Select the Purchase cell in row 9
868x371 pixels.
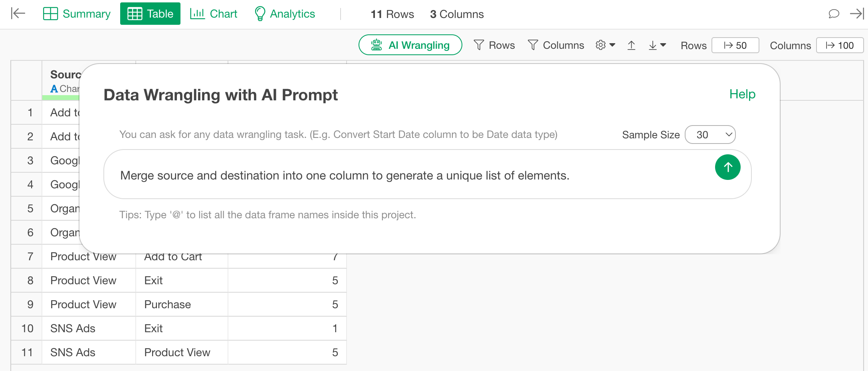click(168, 305)
